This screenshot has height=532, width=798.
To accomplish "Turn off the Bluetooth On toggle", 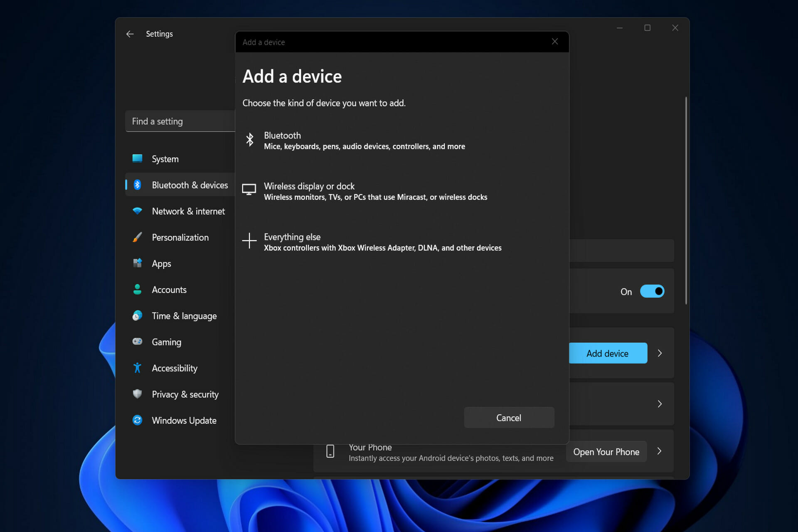I will click(652, 291).
